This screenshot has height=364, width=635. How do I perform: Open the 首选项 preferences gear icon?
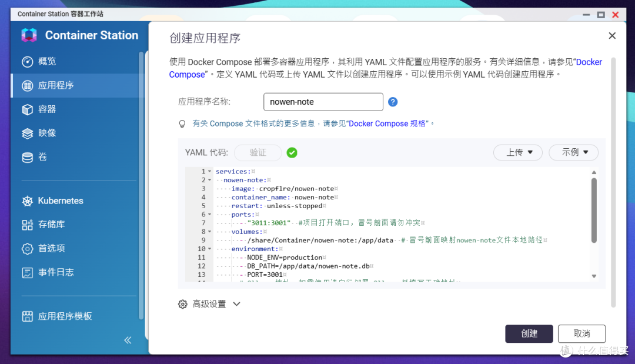27,249
